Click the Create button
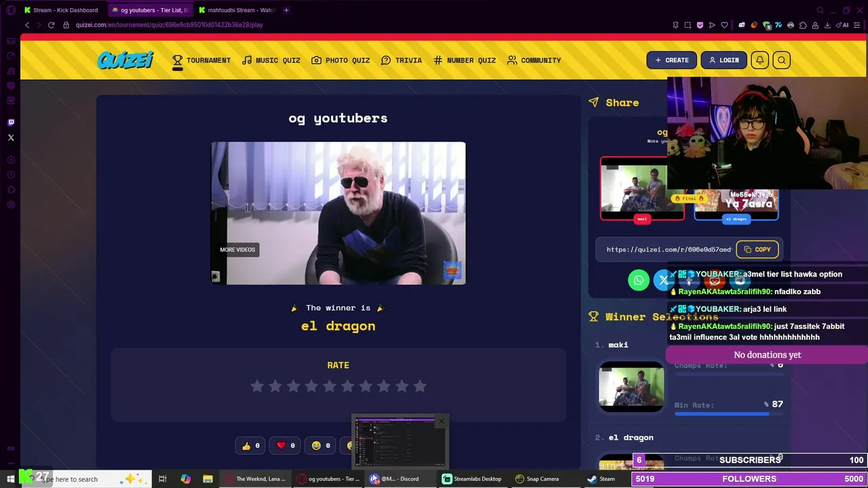868x488 pixels. point(671,60)
